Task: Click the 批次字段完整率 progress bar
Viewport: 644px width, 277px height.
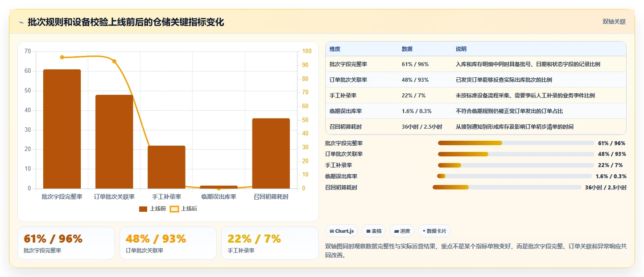Action: [x=516, y=143]
